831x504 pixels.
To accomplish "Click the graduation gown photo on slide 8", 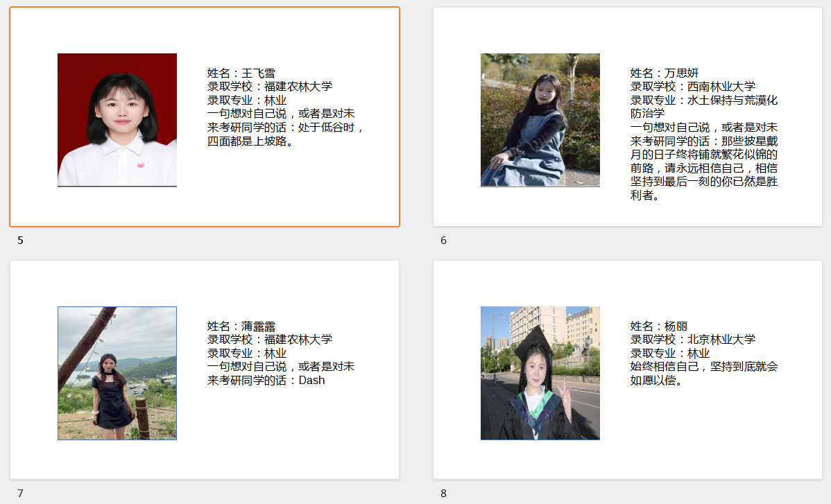I will pos(540,373).
